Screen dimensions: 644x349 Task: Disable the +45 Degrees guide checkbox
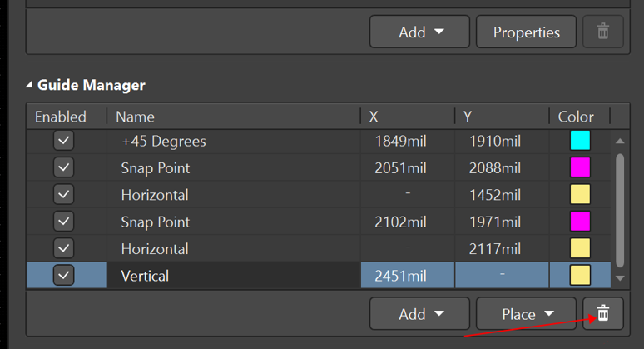point(64,141)
